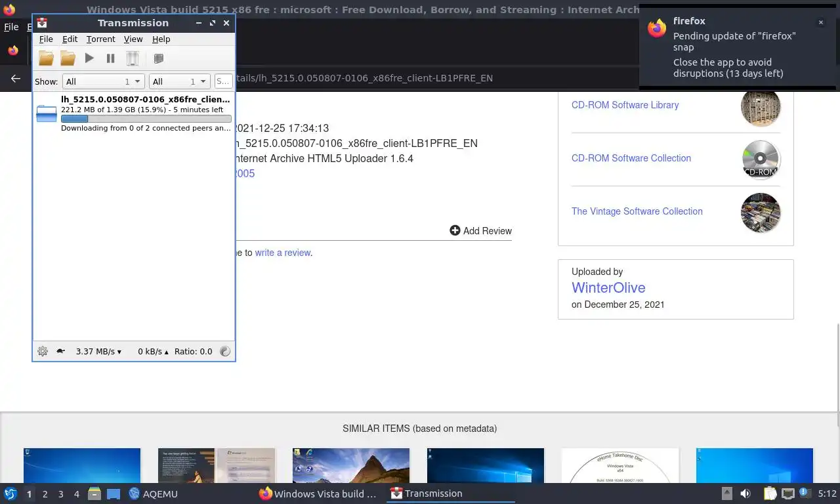The height and width of the screenshot is (504, 840).
Task: Open volume control in system tray
Action: tap(745, 493)
